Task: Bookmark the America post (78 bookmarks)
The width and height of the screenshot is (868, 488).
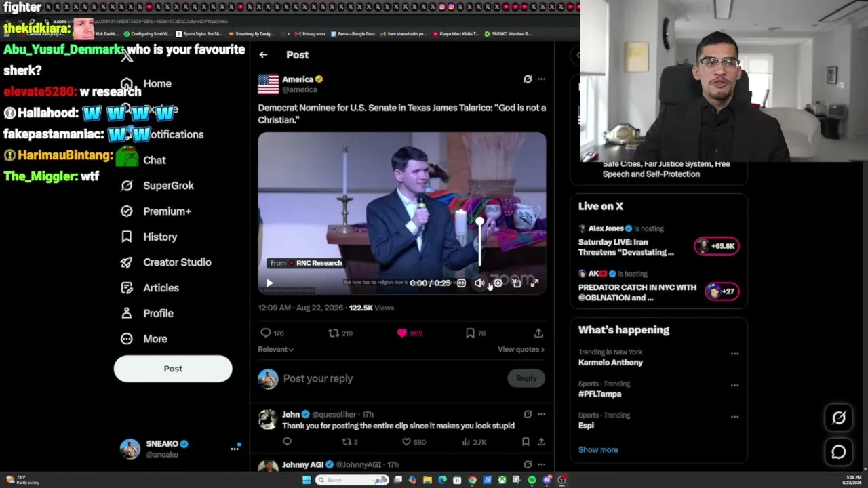Action: 475,333
